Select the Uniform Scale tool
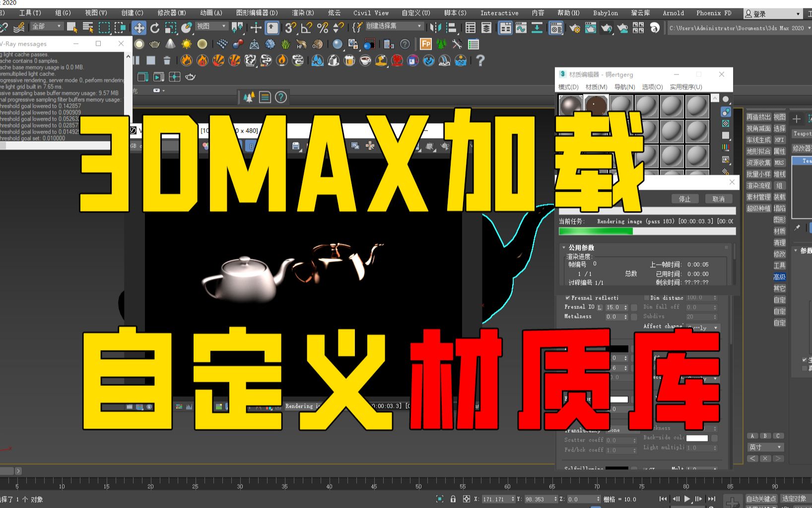Screen dimensions: 812x508 pos(171,28)
